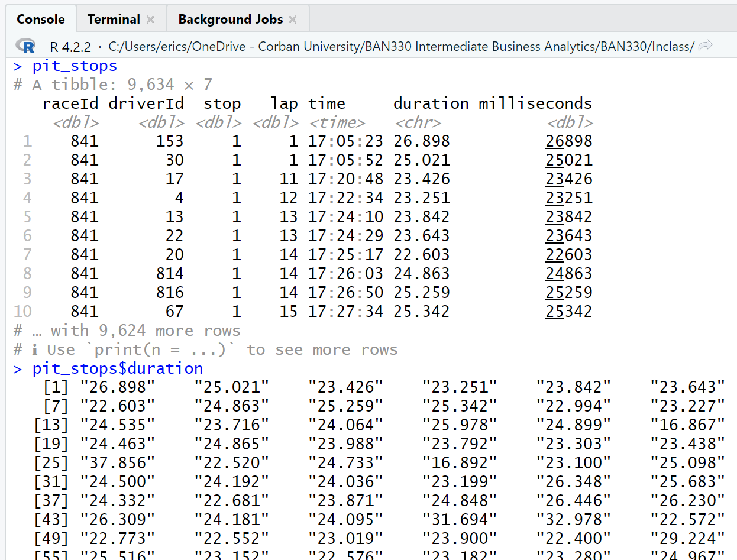Open the Background Jobs tab

coord(230,19)
